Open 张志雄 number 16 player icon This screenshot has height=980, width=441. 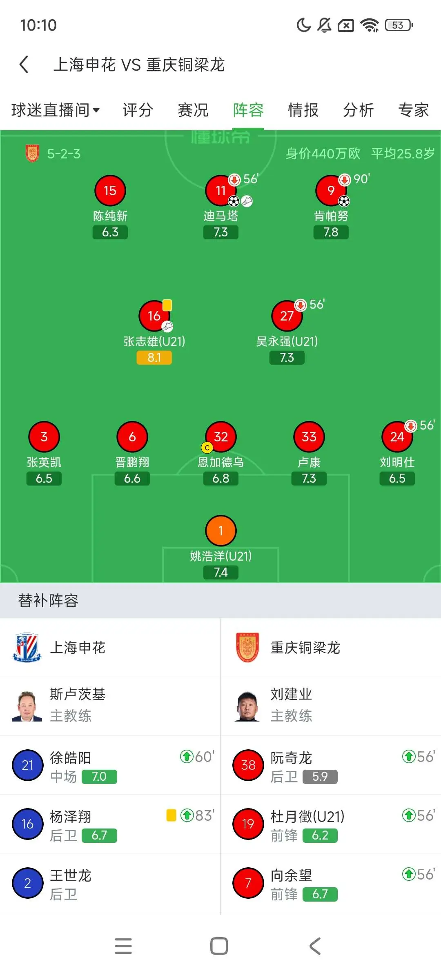click(154, 316)
